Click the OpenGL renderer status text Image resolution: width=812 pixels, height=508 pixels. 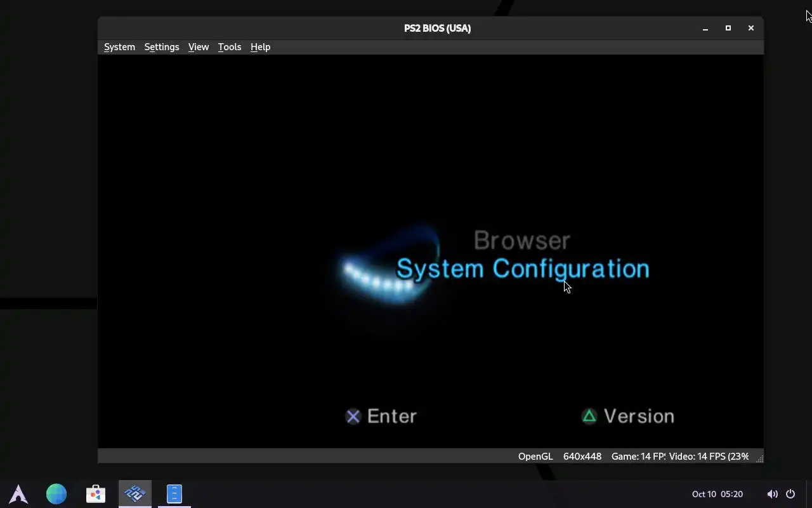pyautogui.click(x=535, y=457)
